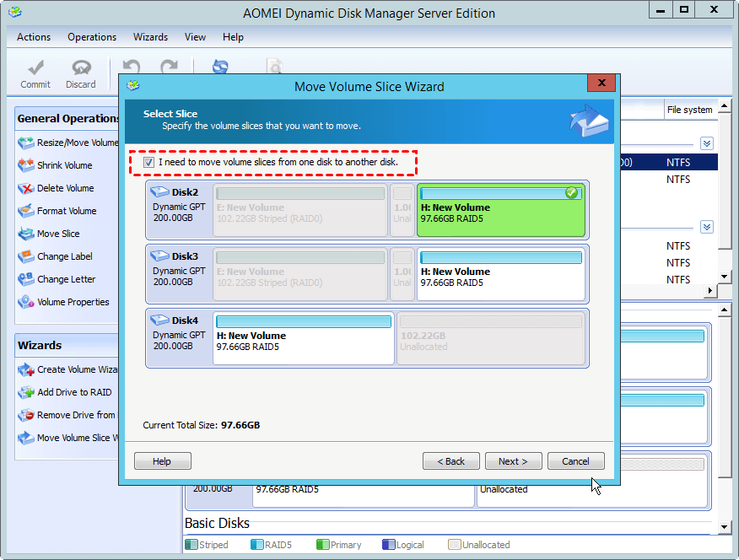
Task: Collapse first volume group chevron in list
Action: [x=706, y=143]
